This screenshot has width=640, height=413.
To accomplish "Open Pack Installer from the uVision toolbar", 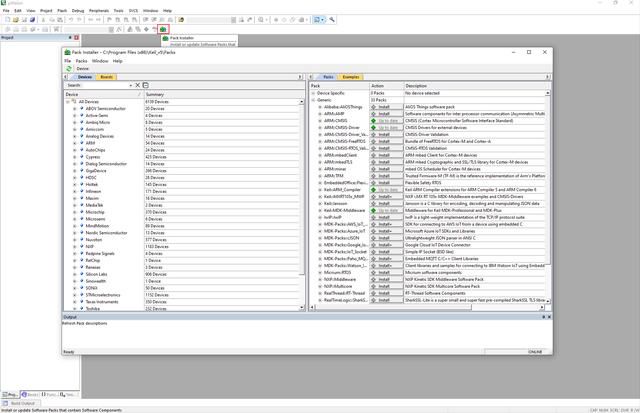I will click(x=163, y=29).
